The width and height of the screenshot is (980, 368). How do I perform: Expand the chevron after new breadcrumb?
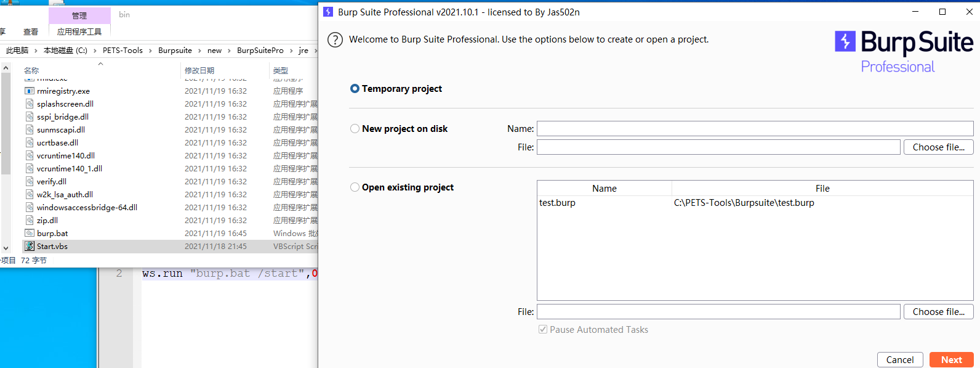(229, 51)
